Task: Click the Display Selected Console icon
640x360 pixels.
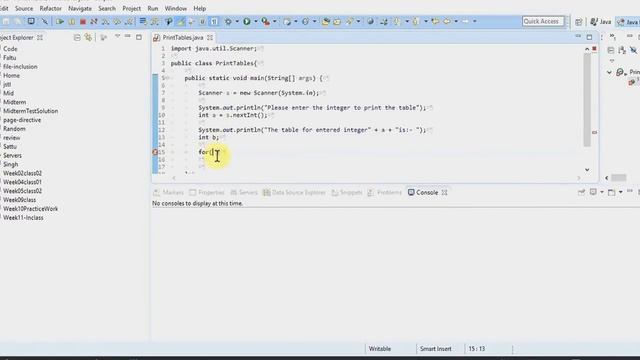Action: coord(593,192)
